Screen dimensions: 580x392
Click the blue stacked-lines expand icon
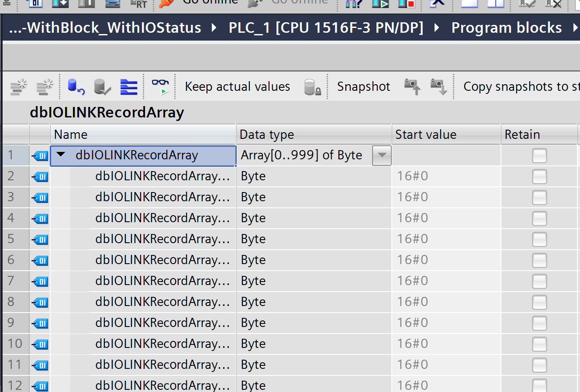click(x=129, y=87)
